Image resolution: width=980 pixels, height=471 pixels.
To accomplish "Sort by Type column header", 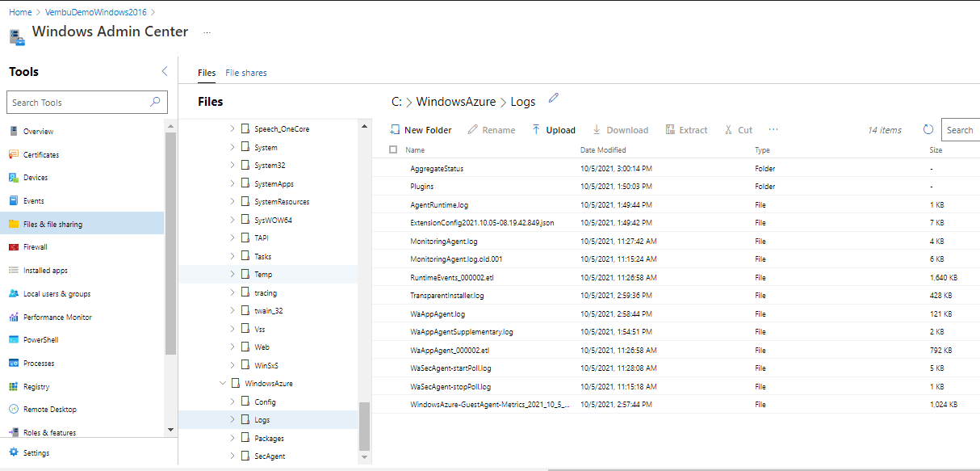I will tap(762, 150).
